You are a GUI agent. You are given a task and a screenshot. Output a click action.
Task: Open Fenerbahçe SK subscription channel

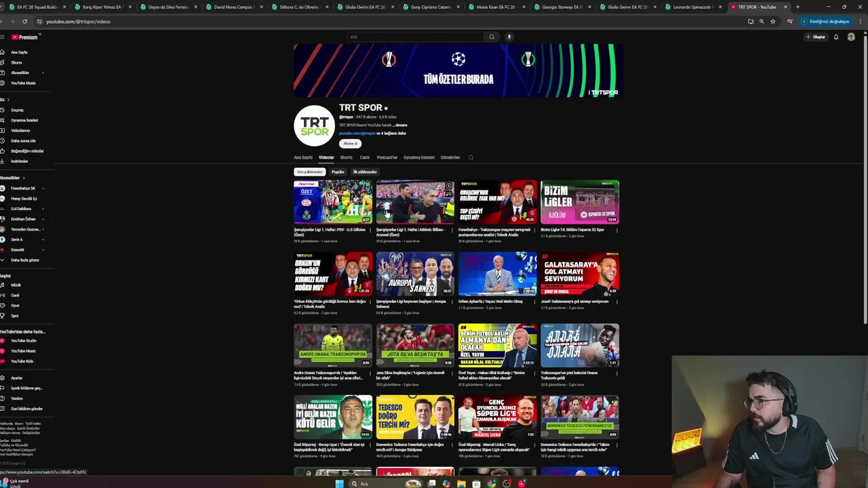[23, 188]
